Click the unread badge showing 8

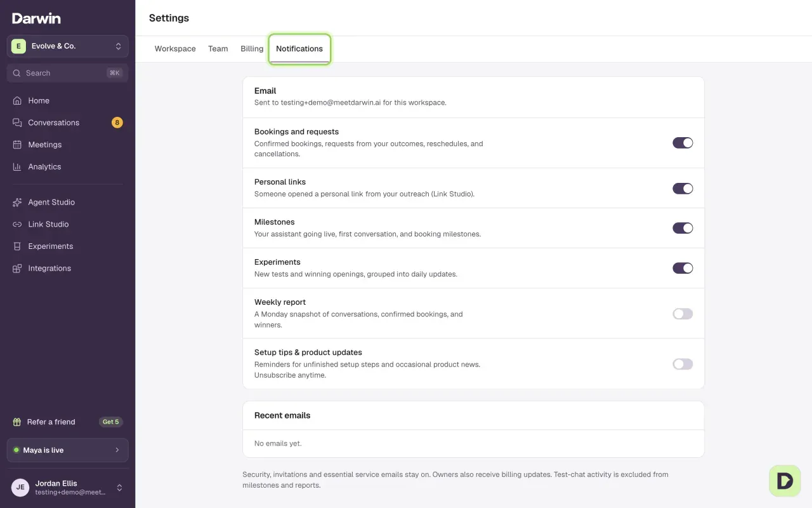click(117, 123)
